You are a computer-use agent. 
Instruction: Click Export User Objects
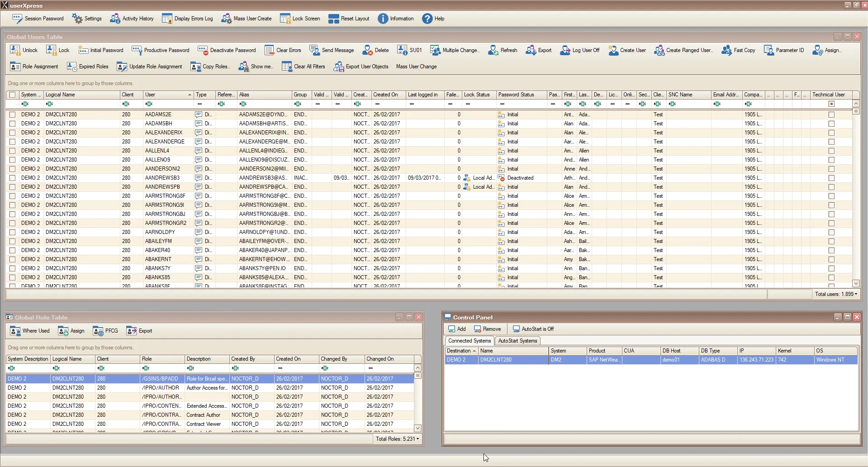click(361, 67)
